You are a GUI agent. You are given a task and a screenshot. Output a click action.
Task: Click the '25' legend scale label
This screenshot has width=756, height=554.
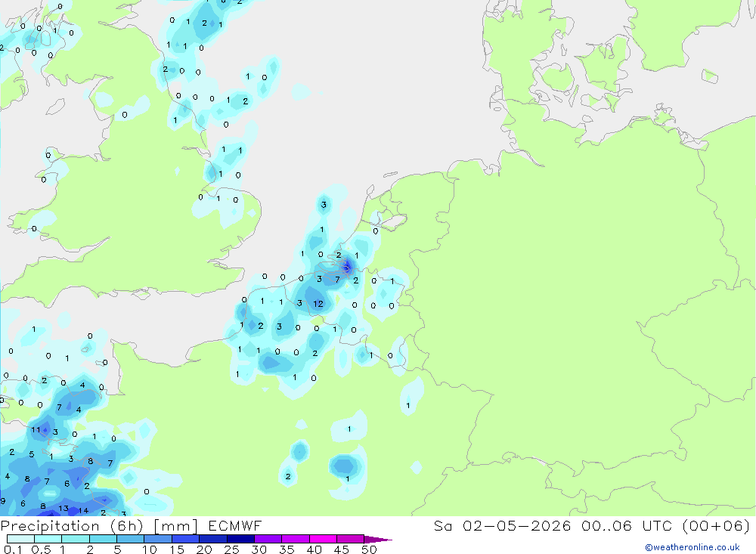[231, 549]
